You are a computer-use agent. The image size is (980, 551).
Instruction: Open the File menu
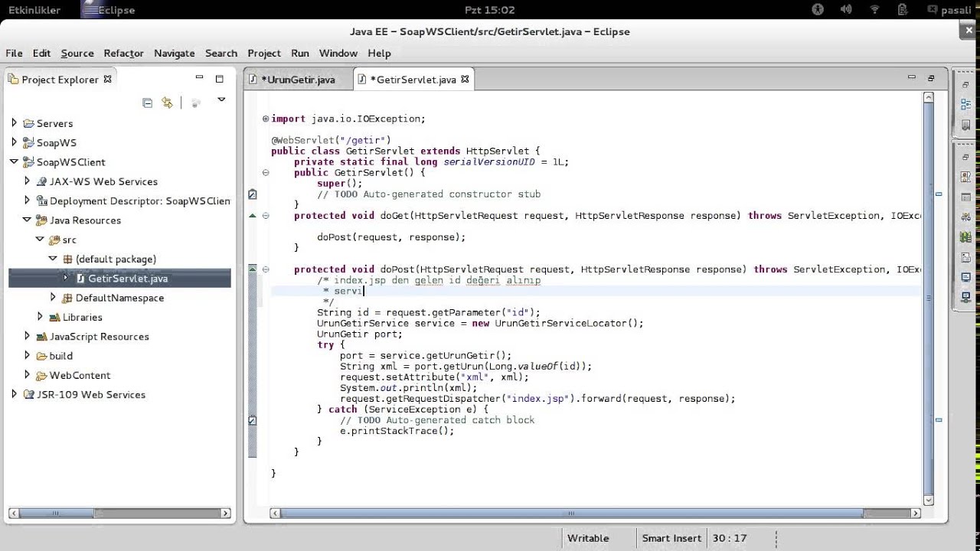[x=14, y=53]
